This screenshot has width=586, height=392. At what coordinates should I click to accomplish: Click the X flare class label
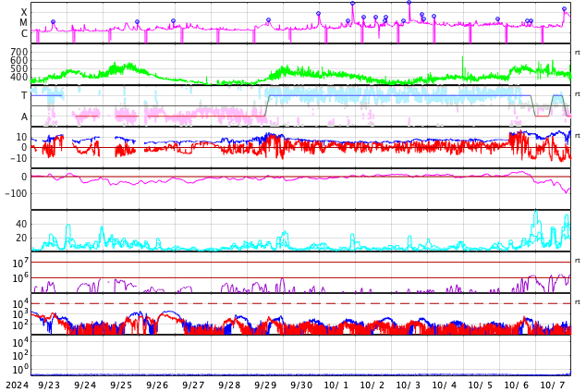tap(24, 12)
